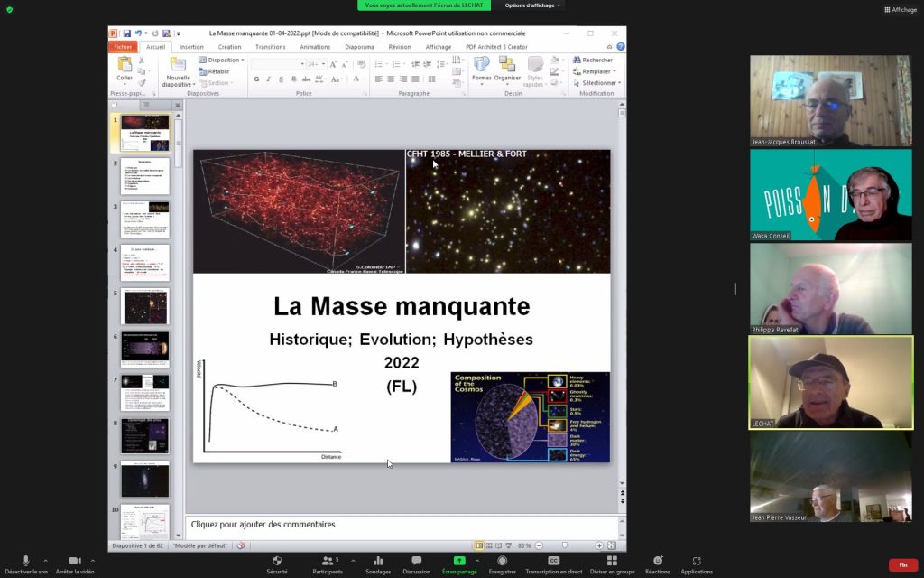Click the PowerPoint help question mark icon
Viewport: 924px width, 578px height.
621,47
